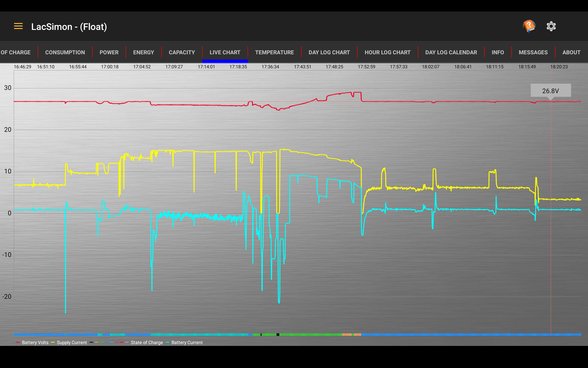The width and height of the screenshot is (588, 368).
Task: Go to the TEMPERATURE tab
Action: pos(274,52)
